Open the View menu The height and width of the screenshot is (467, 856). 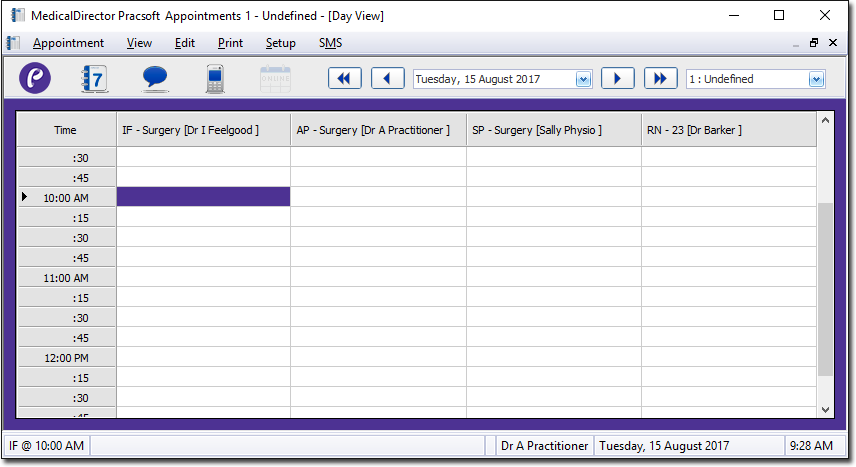click(139, 43)
